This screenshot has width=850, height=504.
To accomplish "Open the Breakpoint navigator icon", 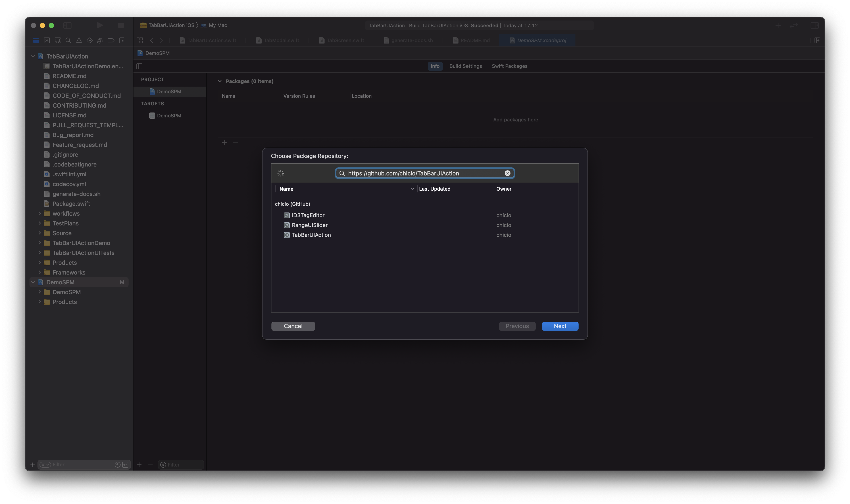I will 111,40.
